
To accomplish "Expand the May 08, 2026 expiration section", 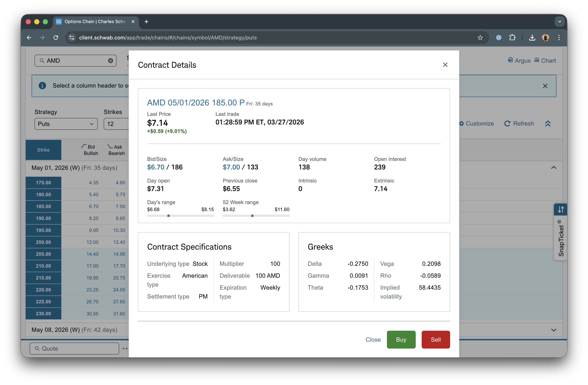I will click(554, 330).
